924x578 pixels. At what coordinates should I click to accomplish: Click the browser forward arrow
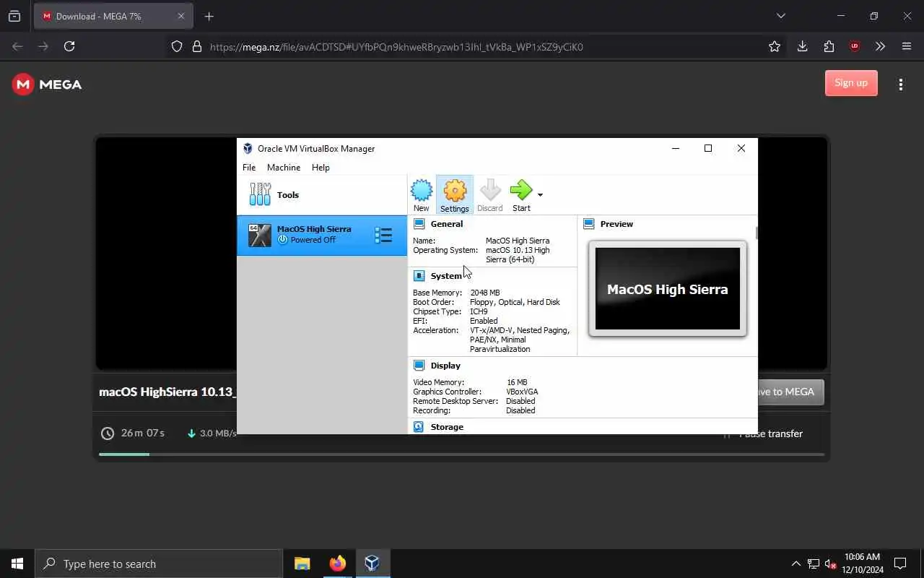click(43, 46)
